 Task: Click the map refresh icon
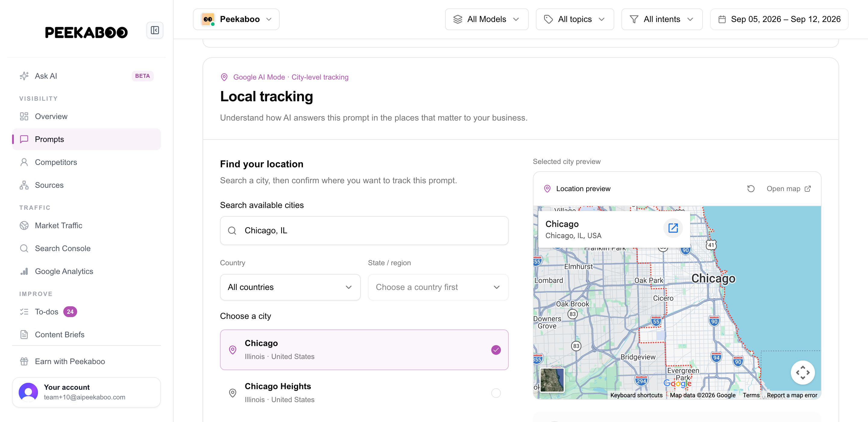pos(751,189)
